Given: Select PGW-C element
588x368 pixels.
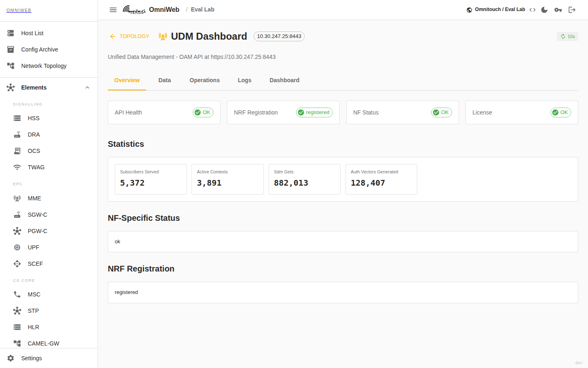Looking at the screenshot, I should (49, 231).
